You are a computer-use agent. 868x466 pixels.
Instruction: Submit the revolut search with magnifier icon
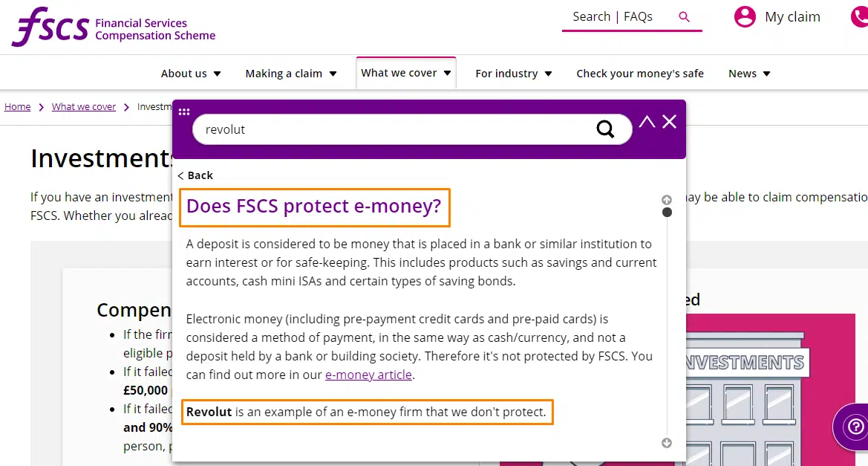coord(605,129)
